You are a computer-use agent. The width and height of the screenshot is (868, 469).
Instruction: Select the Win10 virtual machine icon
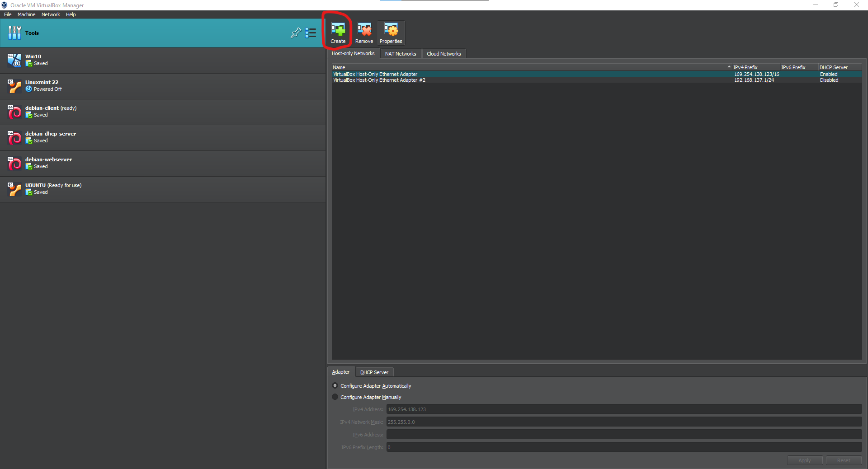tap(14, 60)
